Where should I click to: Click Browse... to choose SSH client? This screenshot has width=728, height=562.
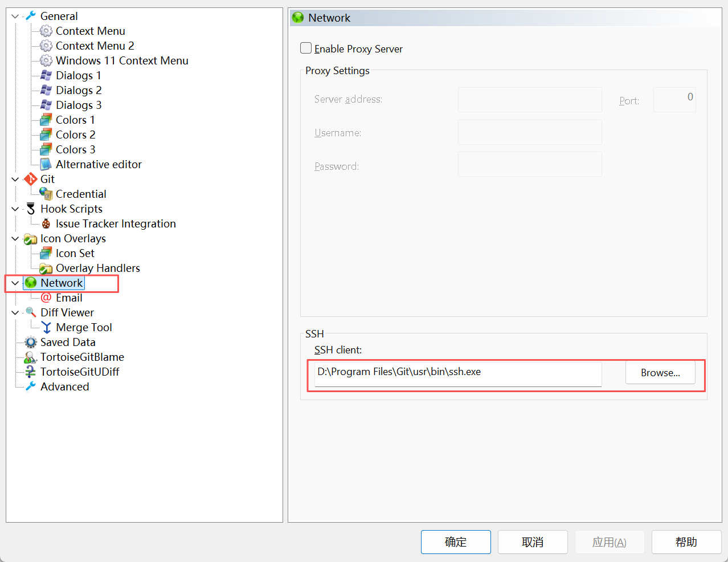click(x=660, y=373)
